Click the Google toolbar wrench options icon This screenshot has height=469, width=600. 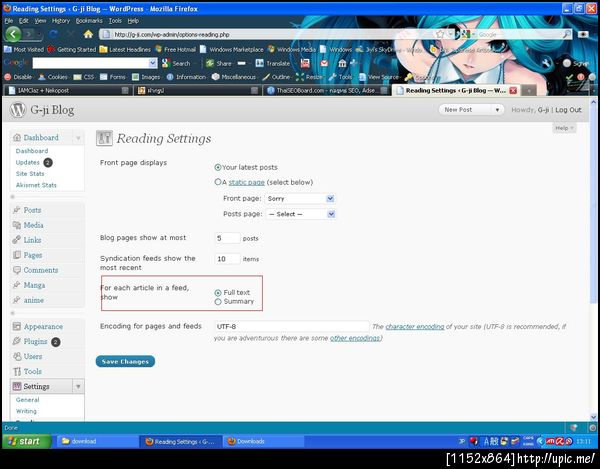546,63
